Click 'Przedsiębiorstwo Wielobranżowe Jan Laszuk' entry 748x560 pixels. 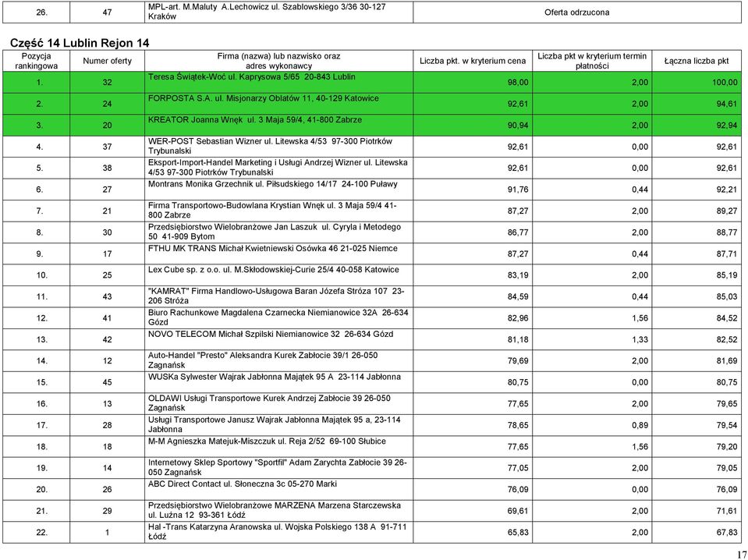point(278,232)
